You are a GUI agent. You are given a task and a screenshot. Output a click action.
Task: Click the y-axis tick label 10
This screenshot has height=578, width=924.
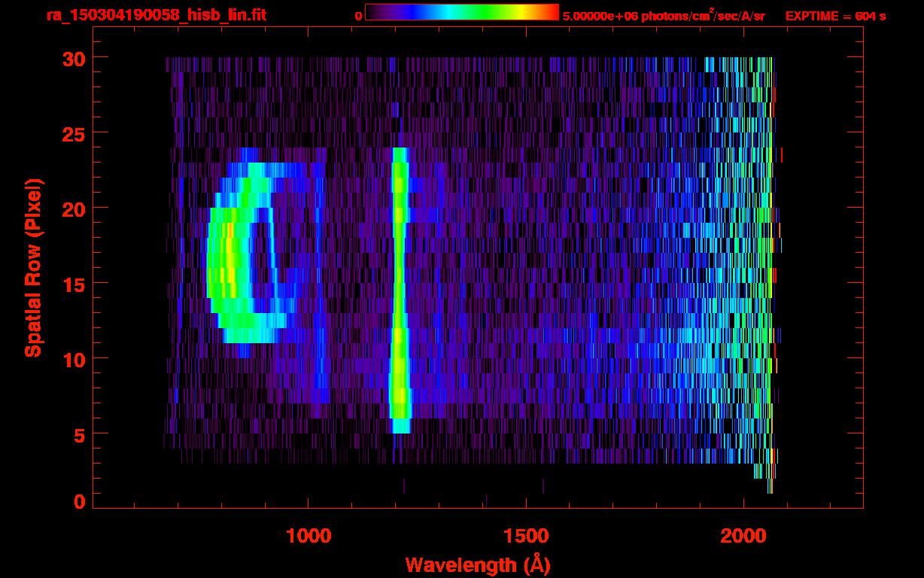click(73, 359)
